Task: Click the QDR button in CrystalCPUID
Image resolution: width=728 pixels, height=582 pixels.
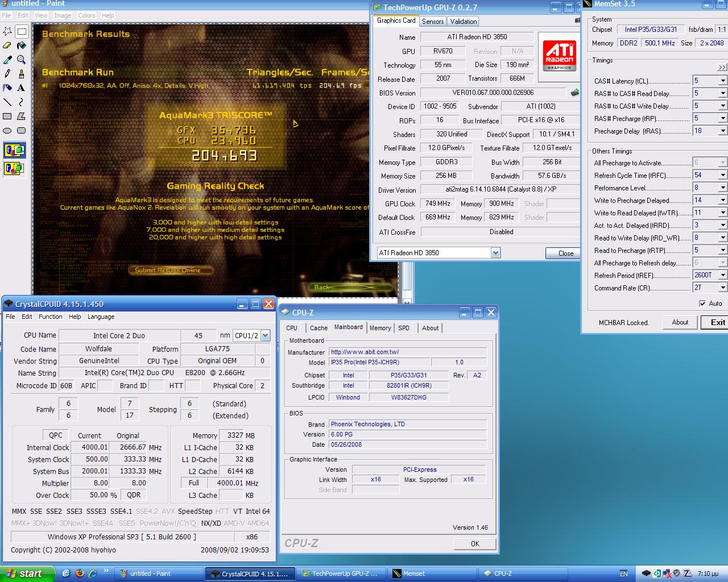Action: point(134,495)
